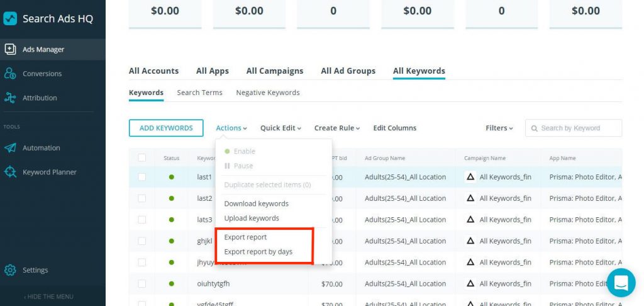The height and width of the screenshot is (306, 644).
Task: Click the Search Ads HQ logo icon
Action: pos(10,18)
